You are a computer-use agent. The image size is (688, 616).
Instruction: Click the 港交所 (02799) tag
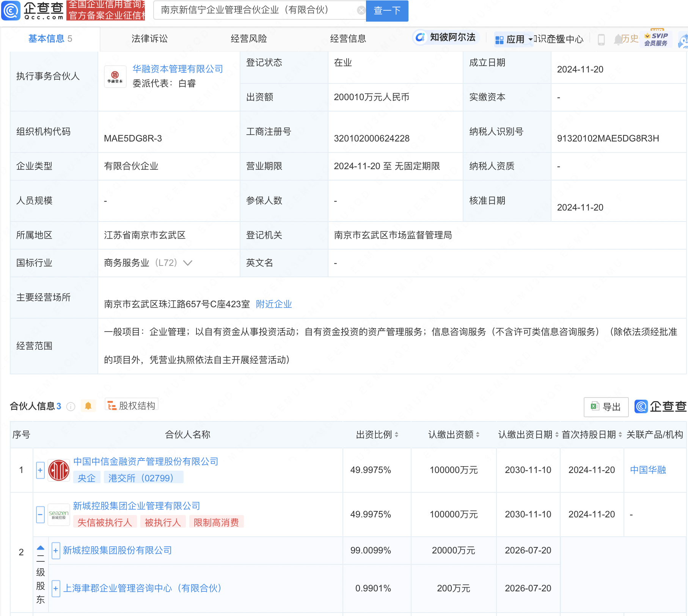click(143, 478)
